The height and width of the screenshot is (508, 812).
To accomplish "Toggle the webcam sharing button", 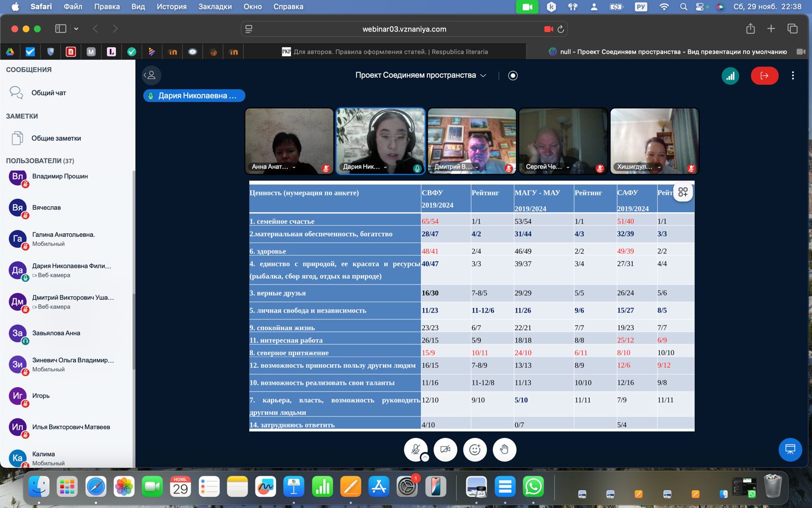I will click(446, 450).
